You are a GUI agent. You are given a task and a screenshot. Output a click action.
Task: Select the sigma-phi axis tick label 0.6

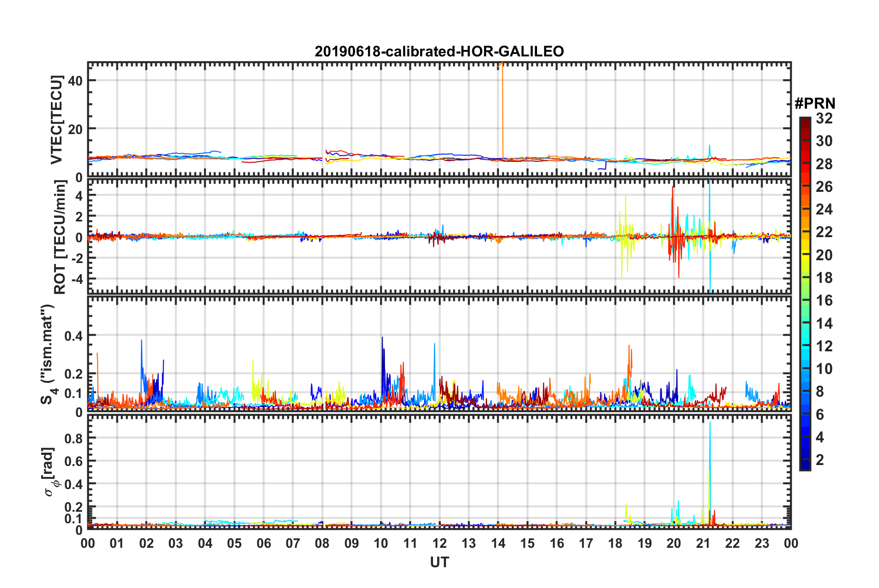[x=73, y=461]
